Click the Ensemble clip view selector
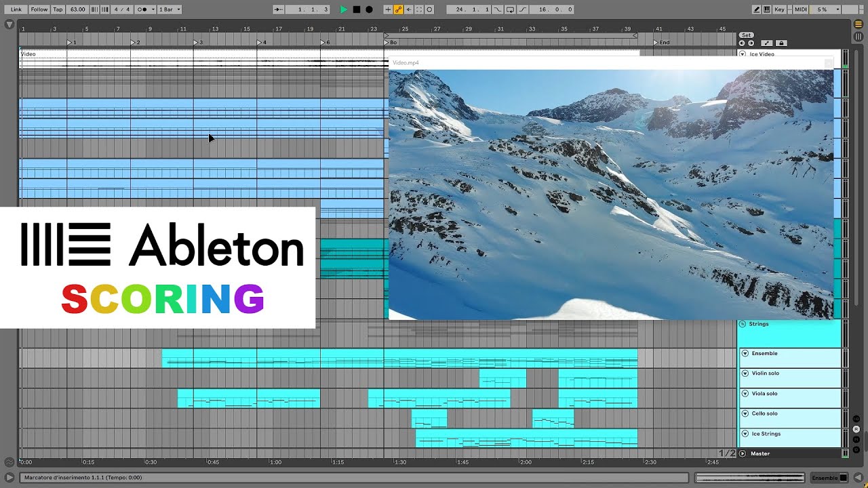The height and width of the screenshot is (488, 868). (829, 478)
